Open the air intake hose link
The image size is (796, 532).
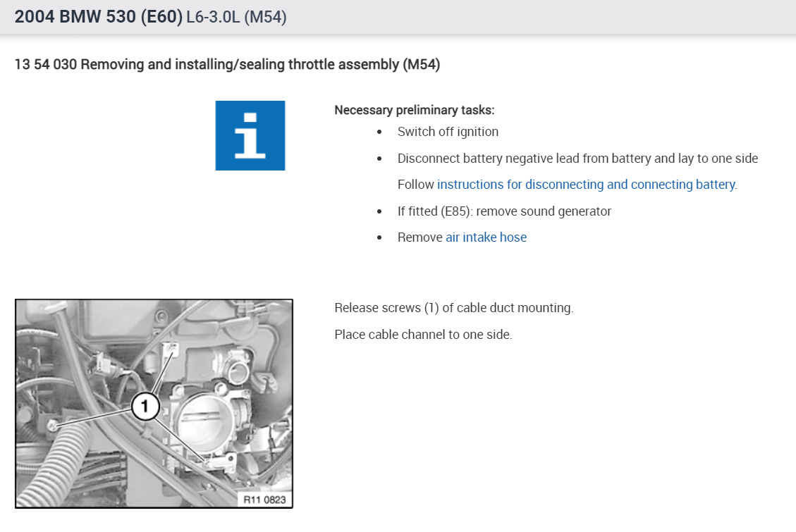pos(486,237)
